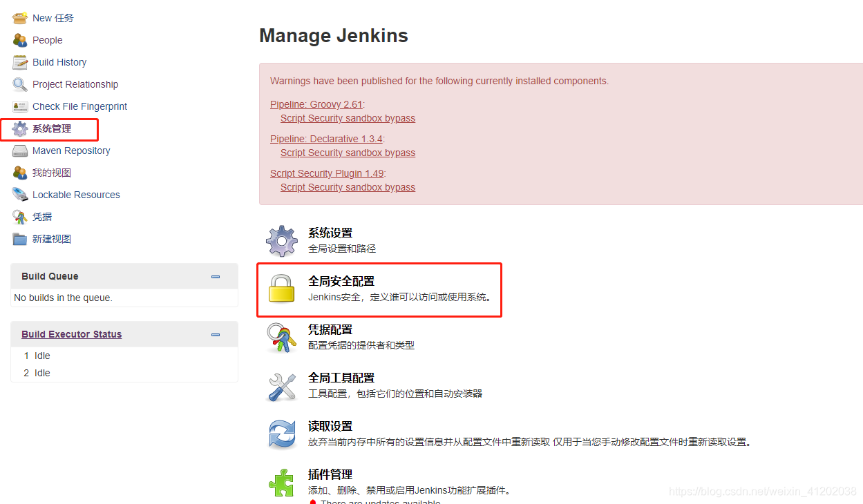Click description "工具配置，包括它们的位置和自动安装器"
Screen dimensions: 863x504
coord(395,394)
